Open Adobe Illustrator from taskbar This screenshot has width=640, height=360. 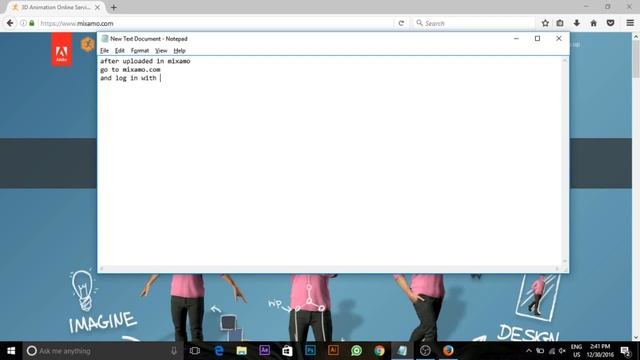coord(333,351)
